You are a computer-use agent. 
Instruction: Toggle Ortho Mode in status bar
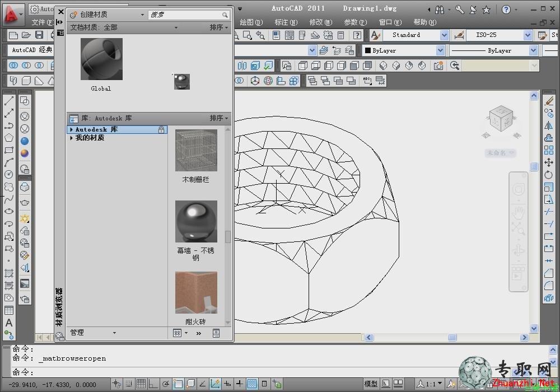pyautogui.click(x=153, y=384)
